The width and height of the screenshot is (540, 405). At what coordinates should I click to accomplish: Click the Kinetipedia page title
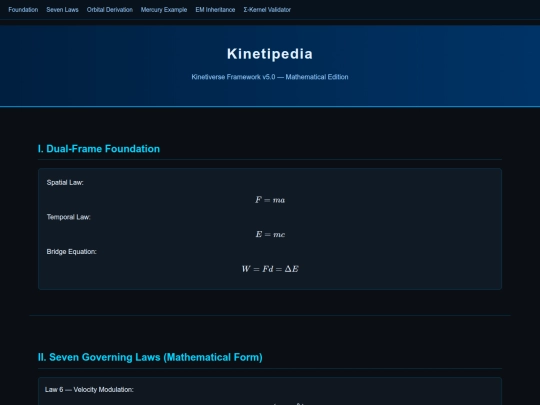point(270,54)
